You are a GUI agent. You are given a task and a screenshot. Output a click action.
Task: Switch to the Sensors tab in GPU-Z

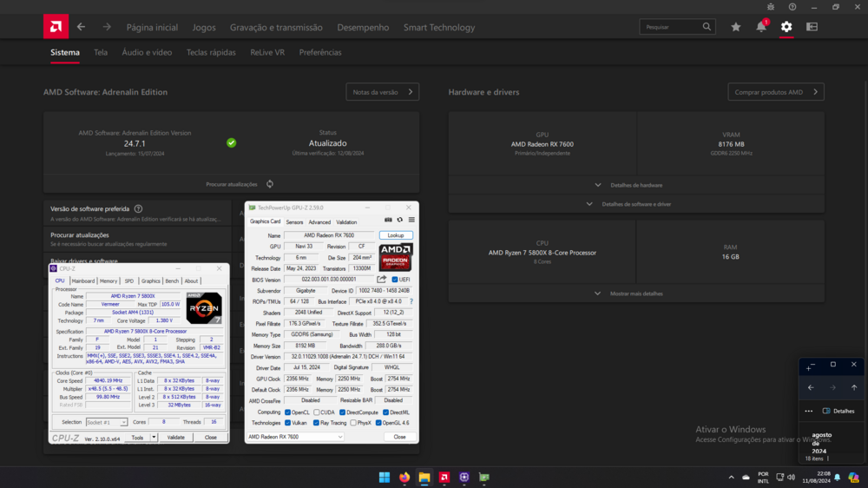tap(294, 222)
